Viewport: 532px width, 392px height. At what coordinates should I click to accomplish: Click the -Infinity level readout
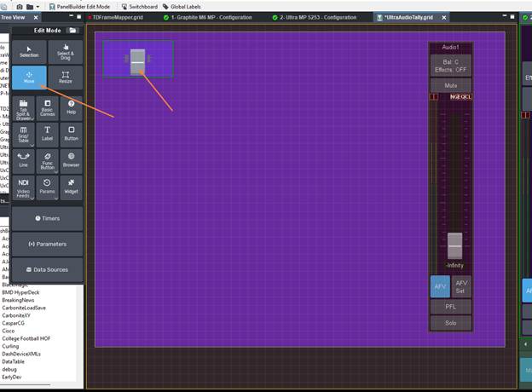[454, 266]
